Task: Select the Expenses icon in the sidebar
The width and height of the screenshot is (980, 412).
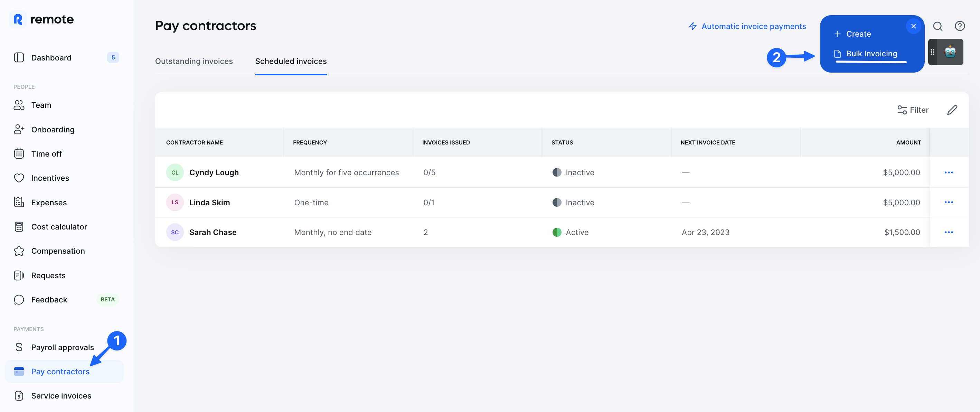Action: click(x=19, y=203)
